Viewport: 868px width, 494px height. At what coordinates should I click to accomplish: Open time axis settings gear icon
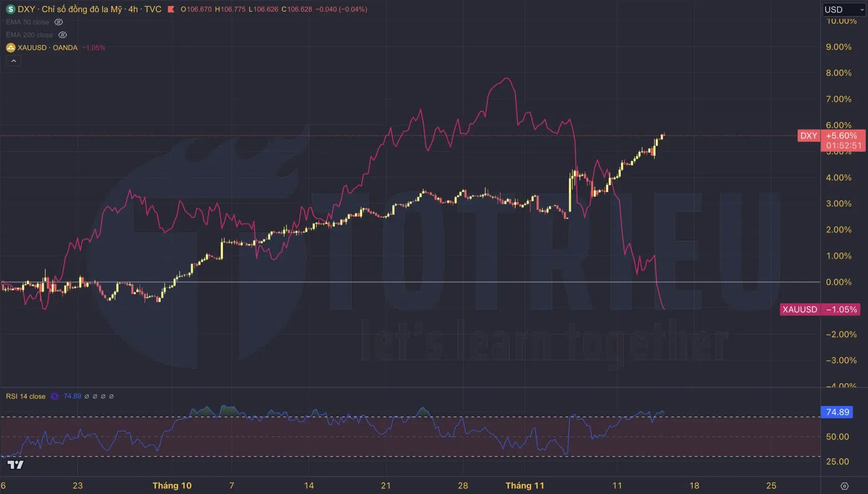click(x=845, y=486)
